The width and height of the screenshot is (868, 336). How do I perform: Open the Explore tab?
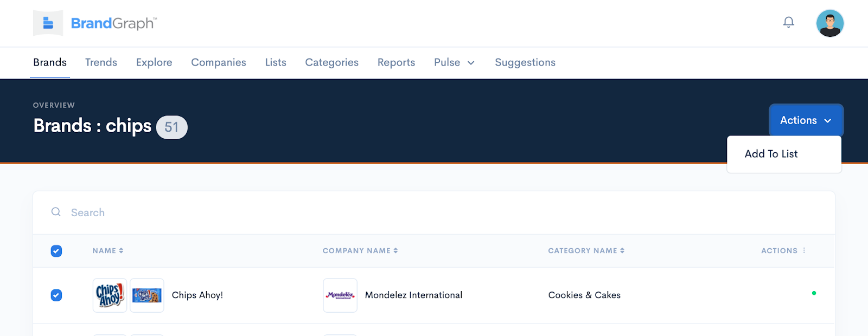[x=154, y=62]
